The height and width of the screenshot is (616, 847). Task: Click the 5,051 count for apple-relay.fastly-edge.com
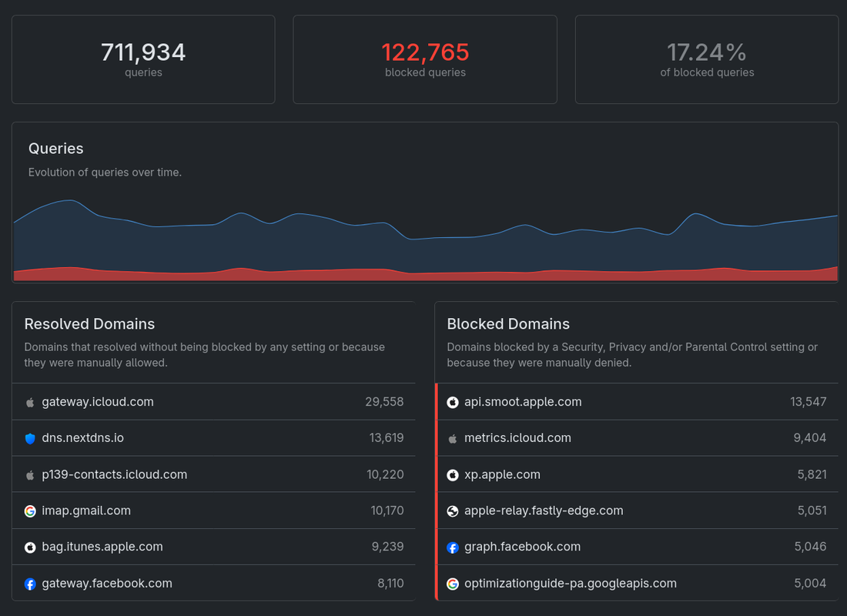pyautogui.click(x=812, y=511)
